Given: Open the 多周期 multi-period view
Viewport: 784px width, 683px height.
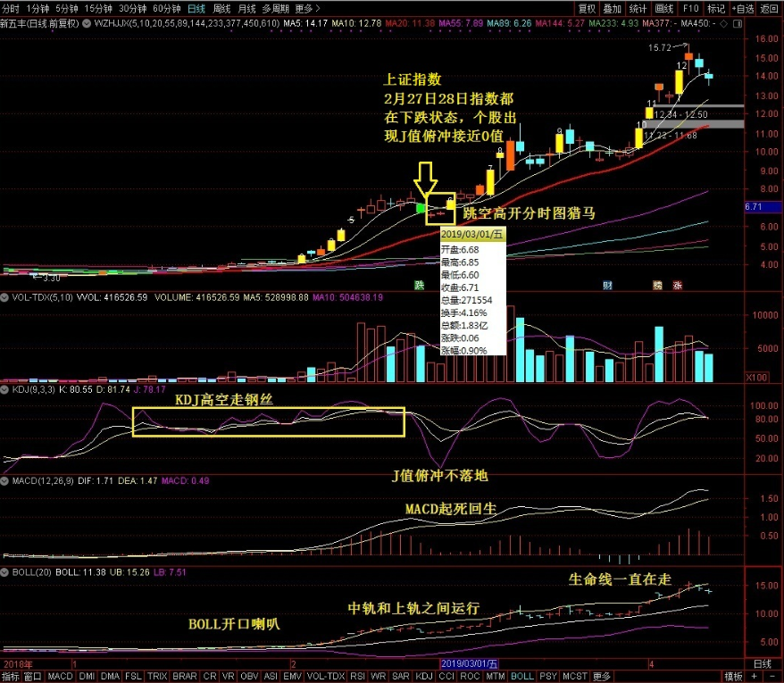Looking at the screenshot, I should (x=276, y=9).
